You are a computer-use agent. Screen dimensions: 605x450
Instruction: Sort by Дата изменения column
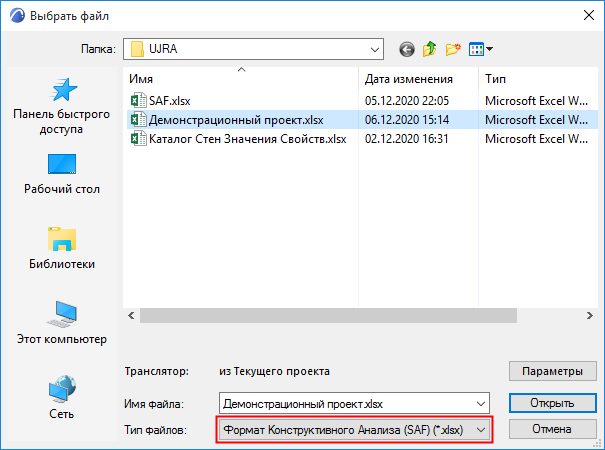(x=408, y=78)
